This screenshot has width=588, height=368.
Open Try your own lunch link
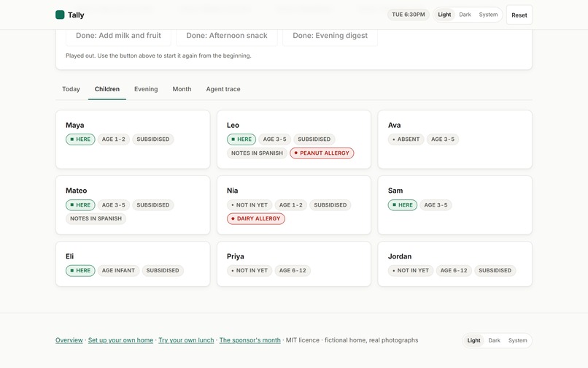coord(186,340)
